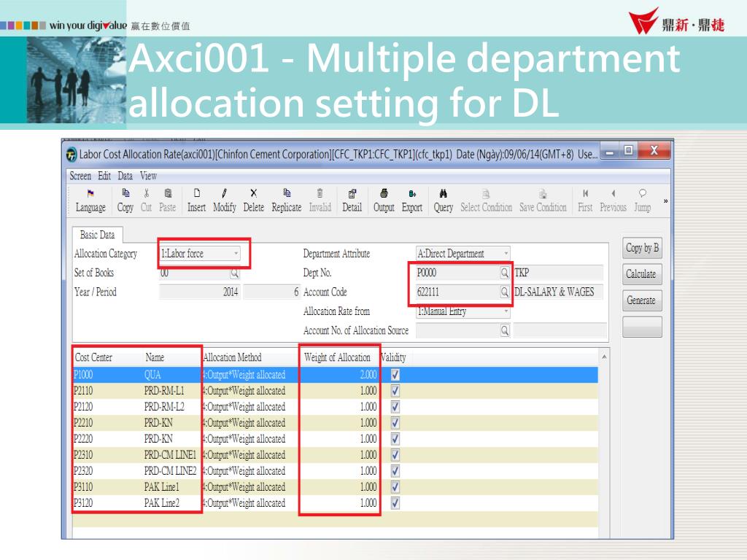Viewport: 747px width, 560px height.
Task: Toggle validity checkbox for P2310 row
Action: [395, 455]
